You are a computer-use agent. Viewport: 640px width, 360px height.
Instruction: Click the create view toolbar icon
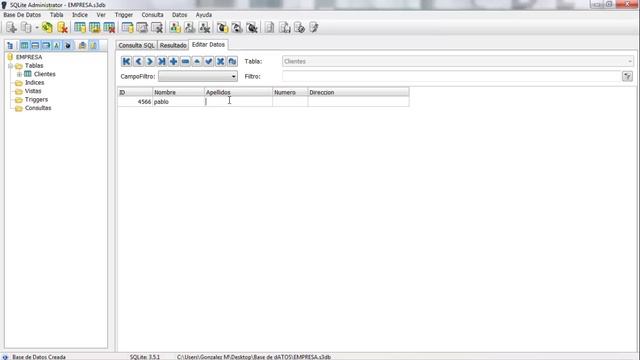175,27
